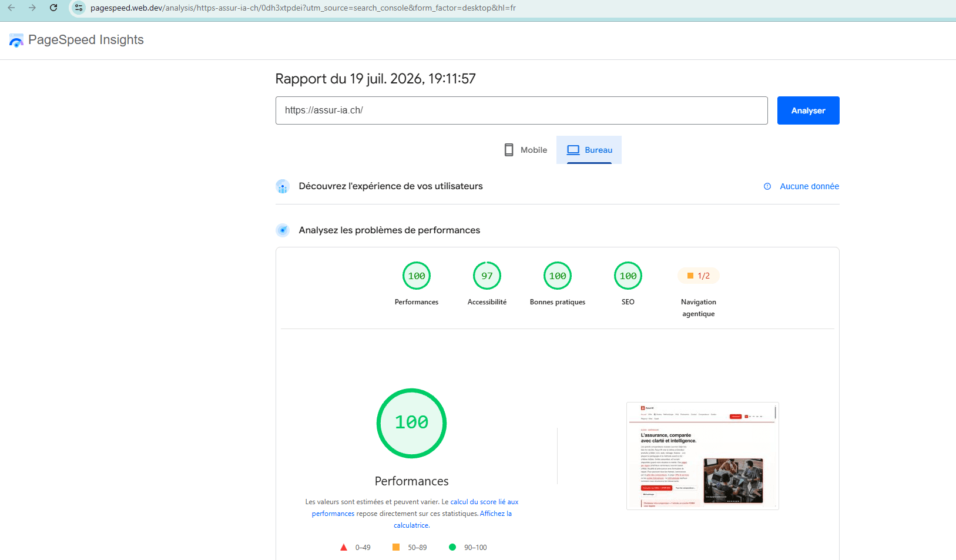
Task: Jump to Performances score gauge 100
Action: (x=417, y=276)
